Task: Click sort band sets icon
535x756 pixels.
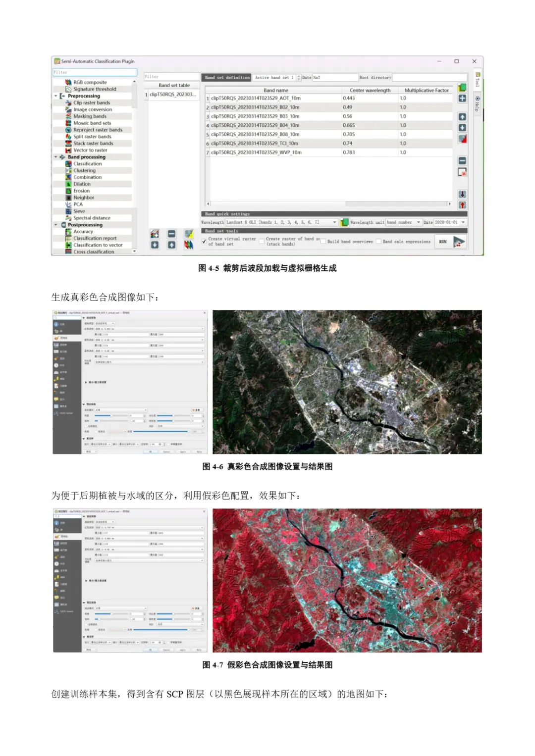Action: [x=189, y=233]
